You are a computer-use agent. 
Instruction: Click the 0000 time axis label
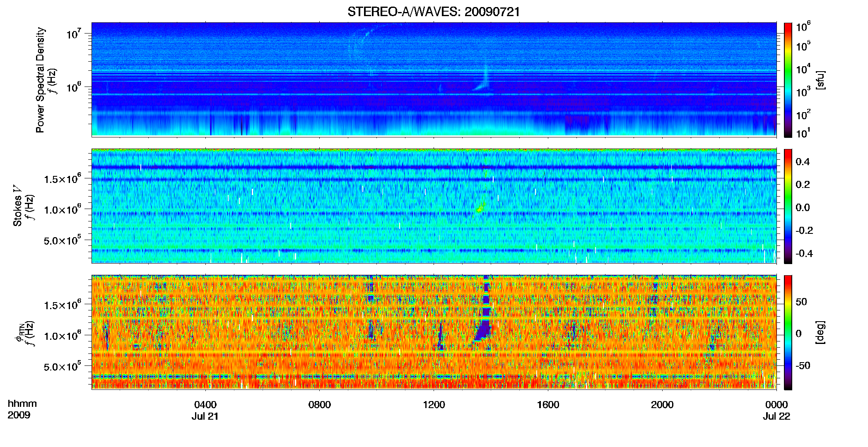(776, 404)
